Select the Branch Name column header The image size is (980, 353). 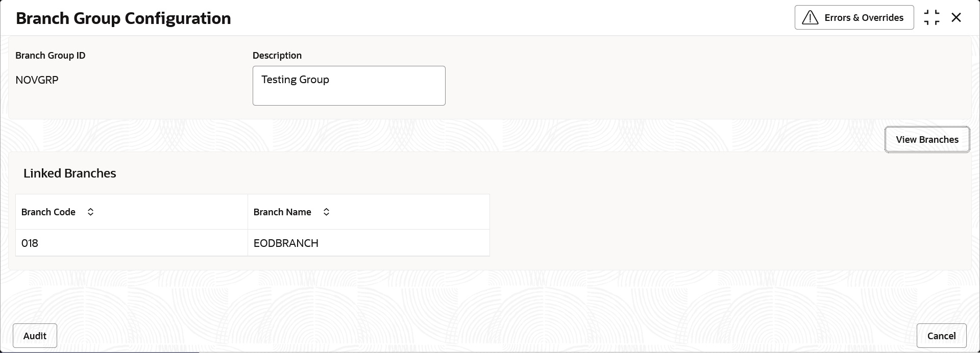click(x=369, y=212)
